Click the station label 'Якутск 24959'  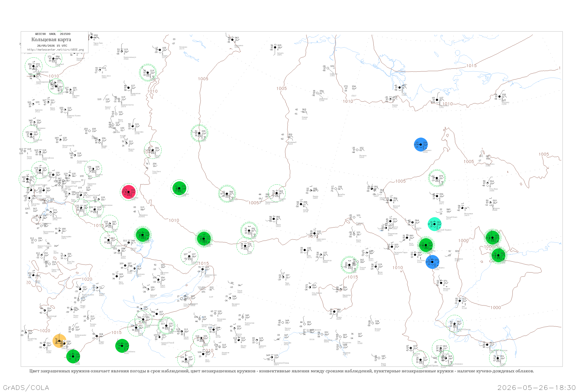[x=395, y=228]
